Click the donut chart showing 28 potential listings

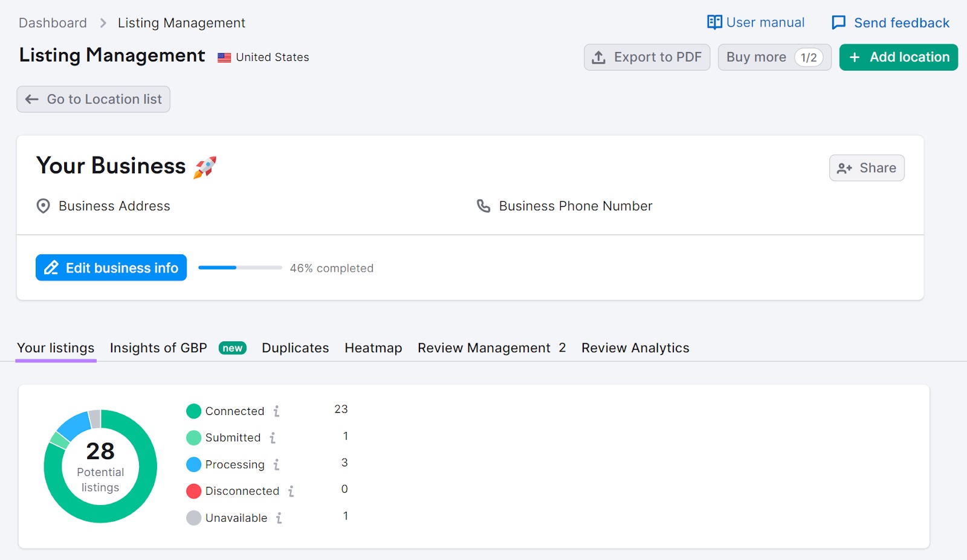pyautogui.click(x=100, y=465)
